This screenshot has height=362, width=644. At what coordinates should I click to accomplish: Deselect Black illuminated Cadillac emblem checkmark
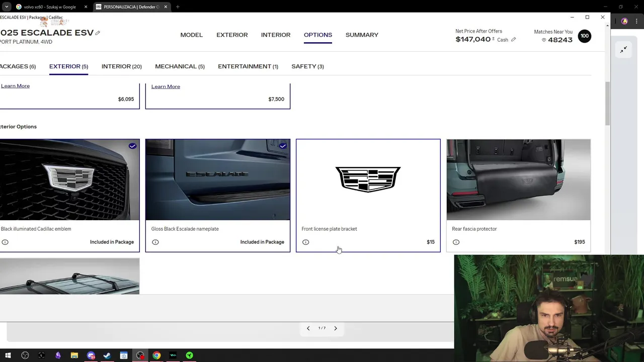tap(132, 146)
